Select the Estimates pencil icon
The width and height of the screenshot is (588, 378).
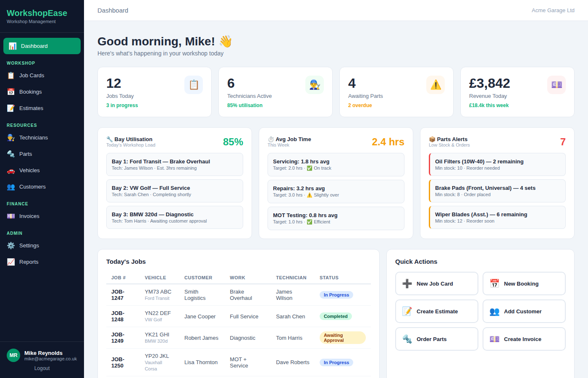tap(11, 108)
